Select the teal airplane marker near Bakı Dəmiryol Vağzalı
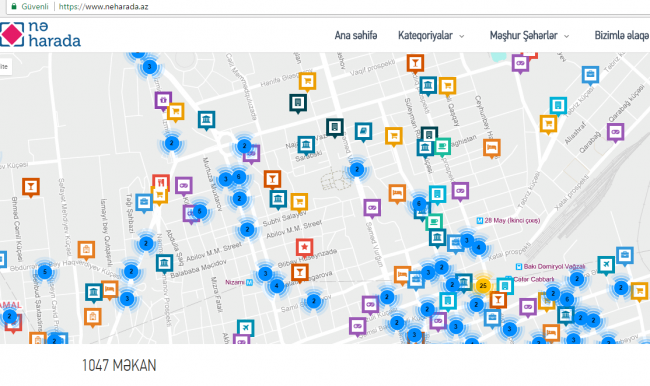The width and height of the screenshot is (650, 386). click(x=606, y=265)
